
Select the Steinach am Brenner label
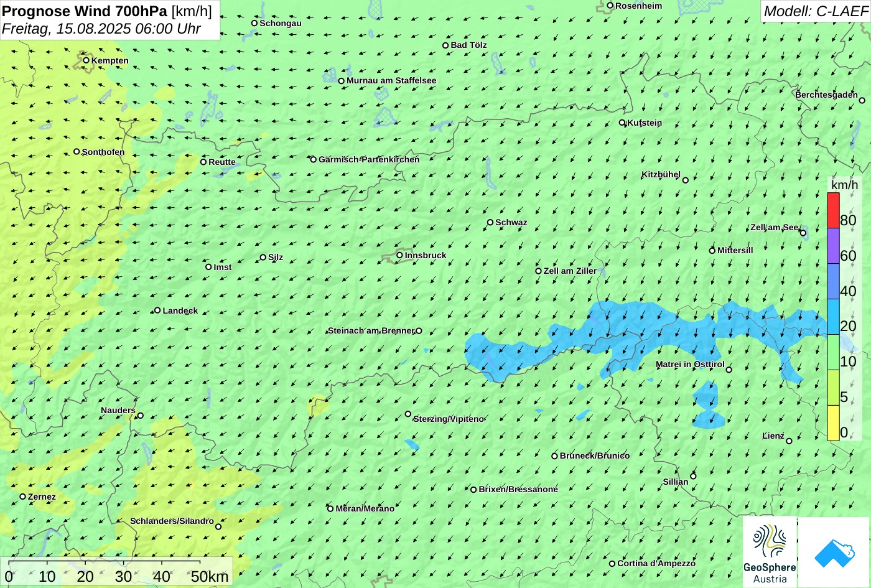tap(371, 330)
